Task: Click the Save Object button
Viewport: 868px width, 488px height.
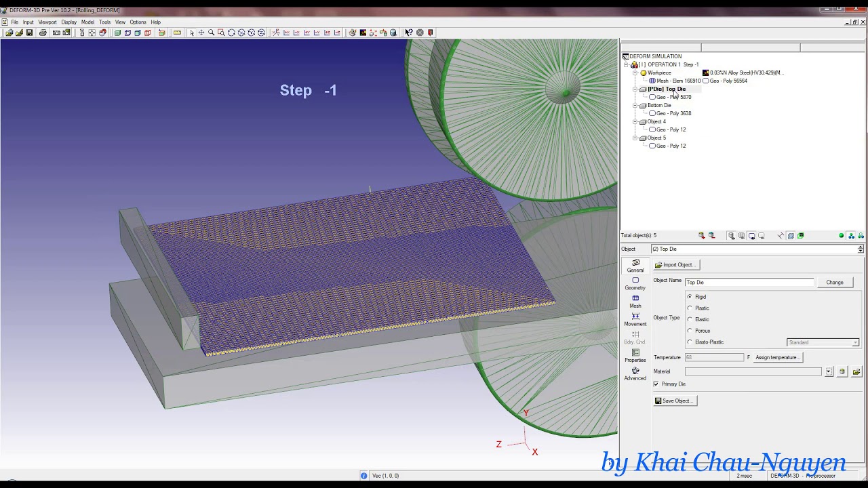Action: 675,401
